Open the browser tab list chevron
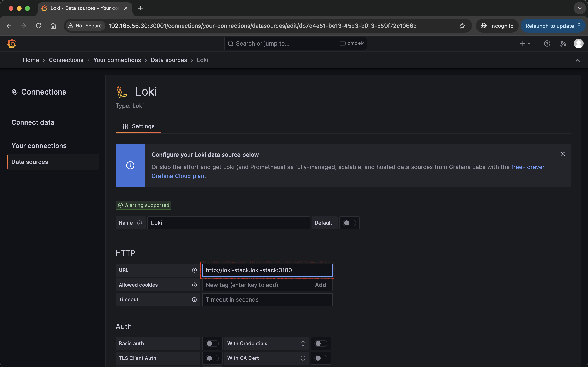Viewport: 588px width, 367px height. (579, 8)
